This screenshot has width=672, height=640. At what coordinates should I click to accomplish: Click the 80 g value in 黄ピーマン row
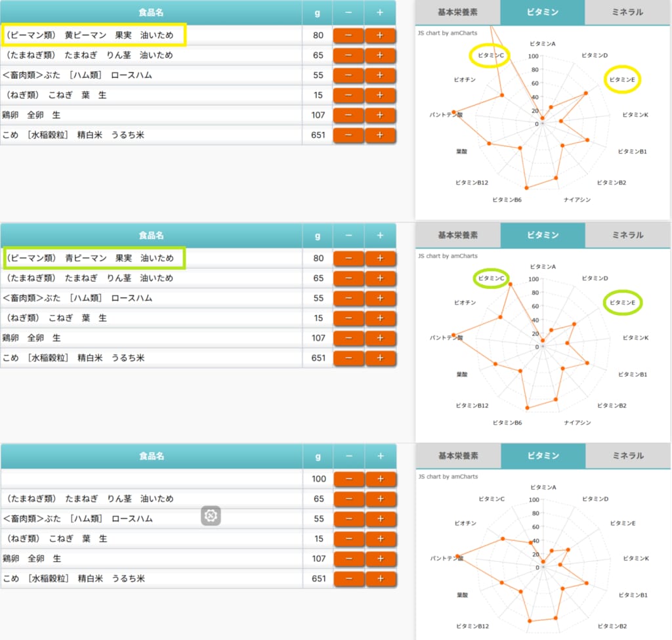(318, 35)
